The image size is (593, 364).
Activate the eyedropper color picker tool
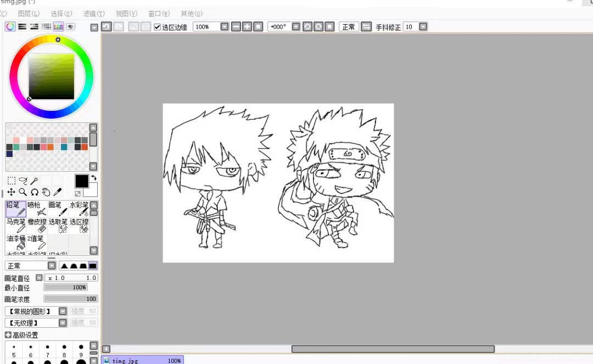coord(58,192)
